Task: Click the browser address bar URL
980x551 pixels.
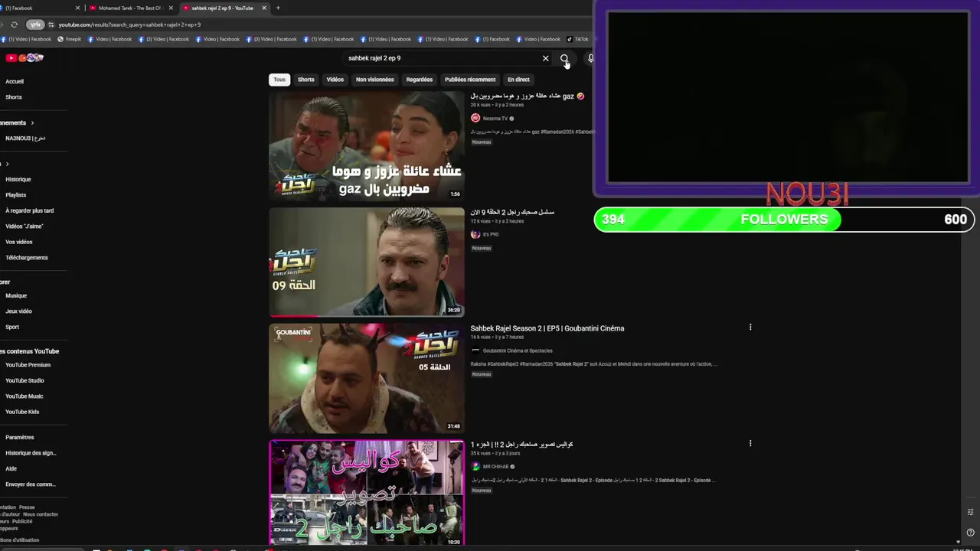Action: pos(129,24)
